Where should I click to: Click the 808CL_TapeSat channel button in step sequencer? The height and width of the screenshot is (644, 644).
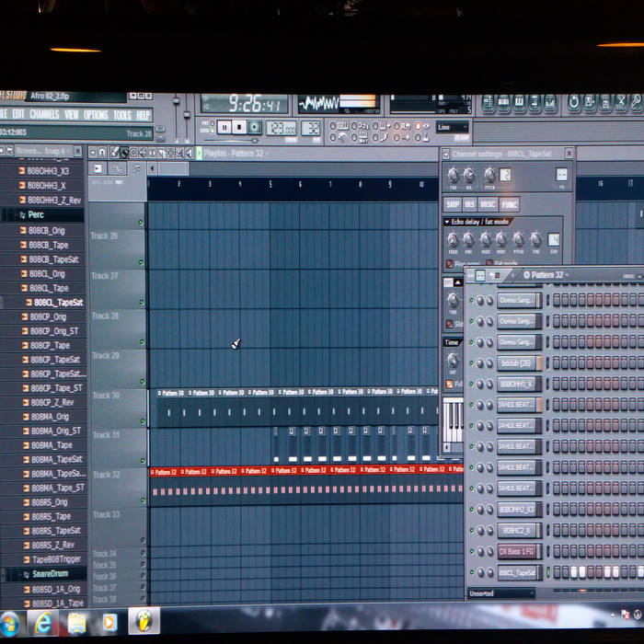coord(518,572)
